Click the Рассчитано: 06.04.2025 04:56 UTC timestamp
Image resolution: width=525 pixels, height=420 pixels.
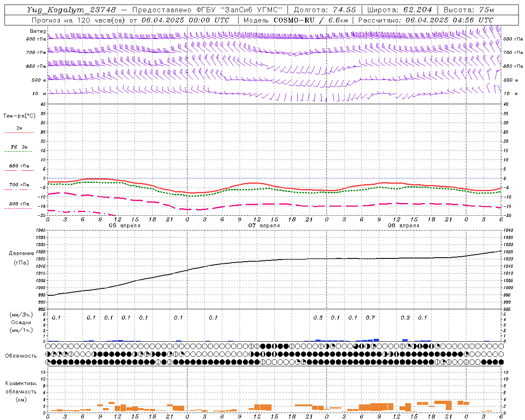(x=426, y=20)
